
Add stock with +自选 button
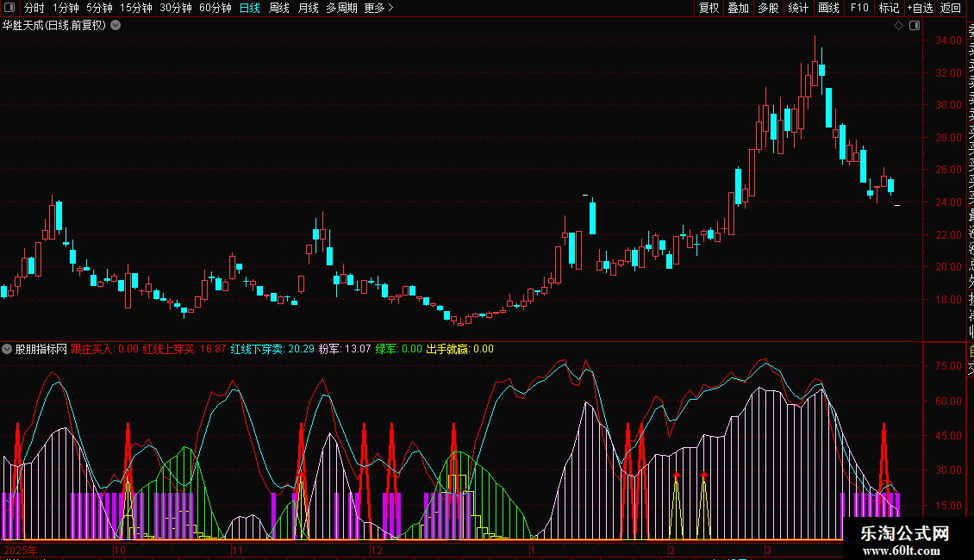tap(920, 8)
